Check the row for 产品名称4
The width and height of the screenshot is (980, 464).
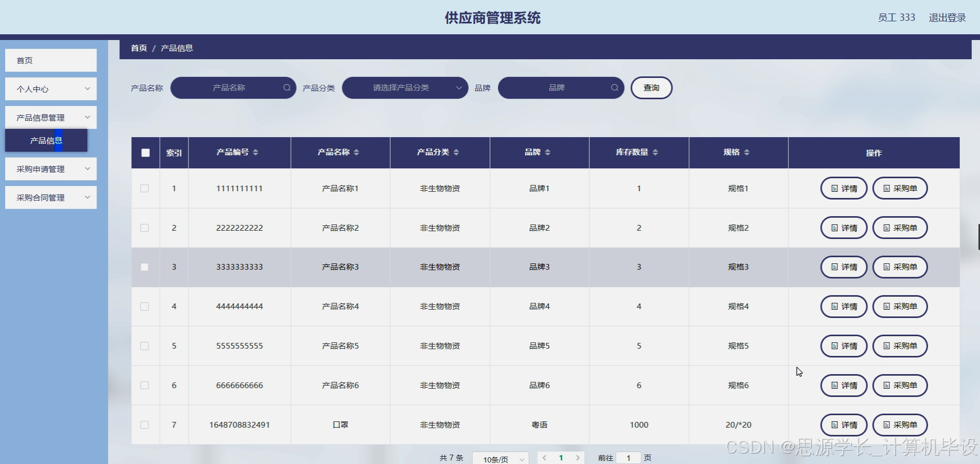pyautogui.click(x=145, y=307)
